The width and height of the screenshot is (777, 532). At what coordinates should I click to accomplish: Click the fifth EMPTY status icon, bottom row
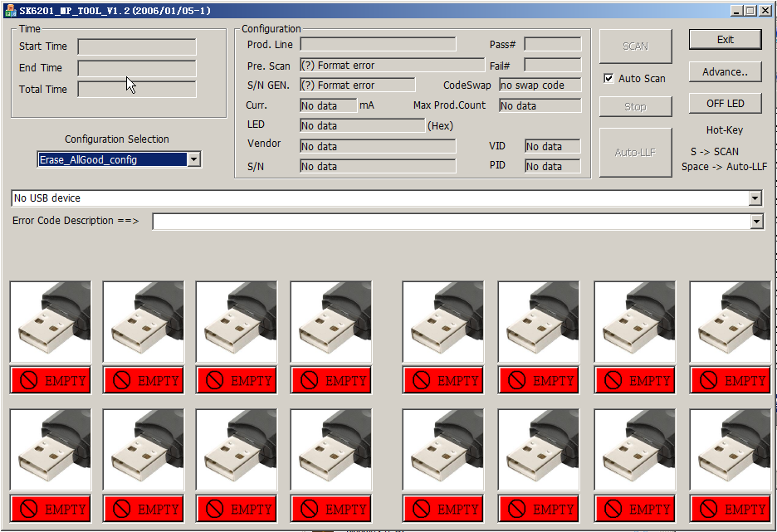coord(443,509)
